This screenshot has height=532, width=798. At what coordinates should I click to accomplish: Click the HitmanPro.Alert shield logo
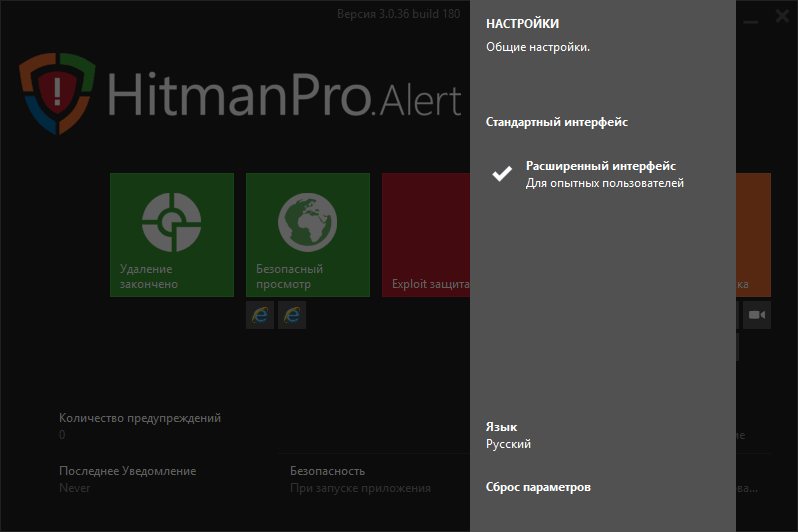coord(58,94)
